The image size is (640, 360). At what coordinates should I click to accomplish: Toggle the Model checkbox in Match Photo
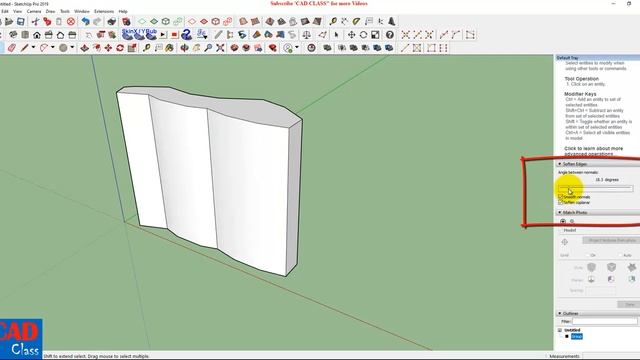point(561,231)
